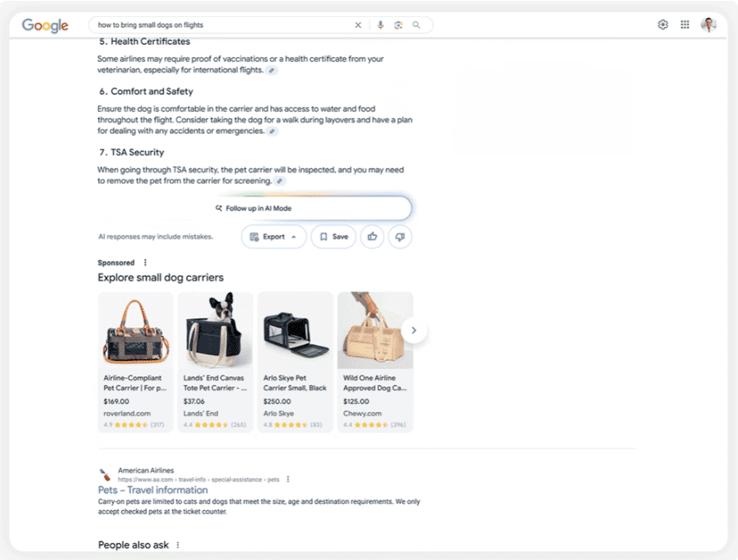738x560 pixels.
Task: Open the People also ask options menu
Action: coord(177,545)
